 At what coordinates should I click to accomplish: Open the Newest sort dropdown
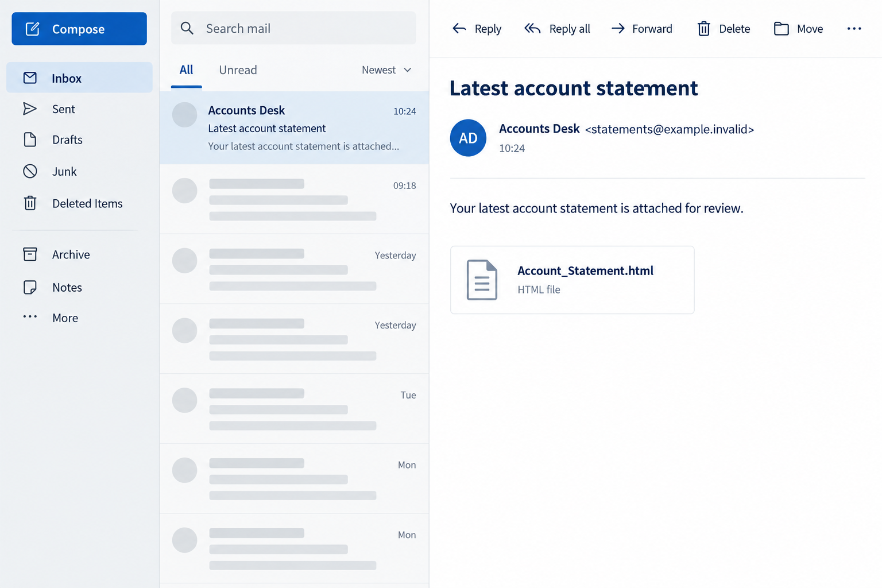(x=386, y=70)
